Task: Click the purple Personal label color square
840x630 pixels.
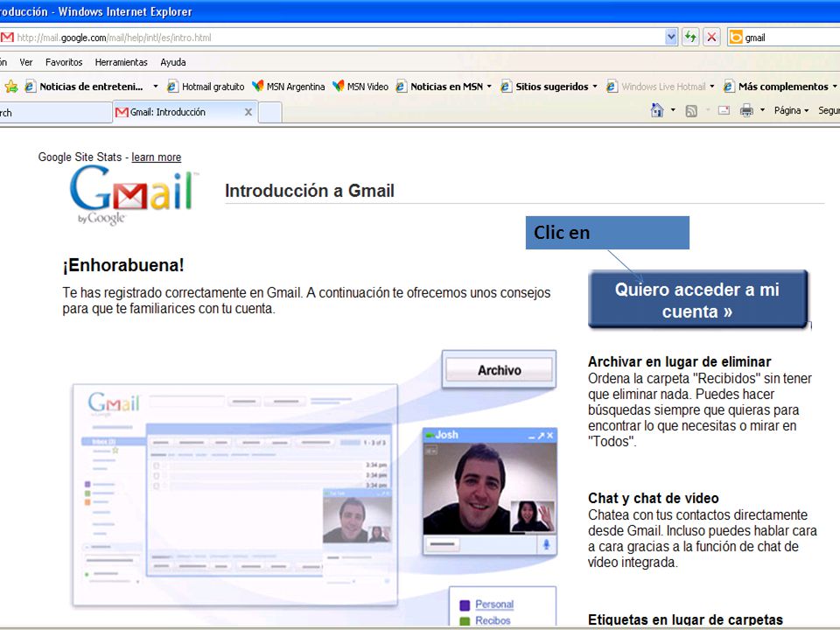Action: (465, 605)
